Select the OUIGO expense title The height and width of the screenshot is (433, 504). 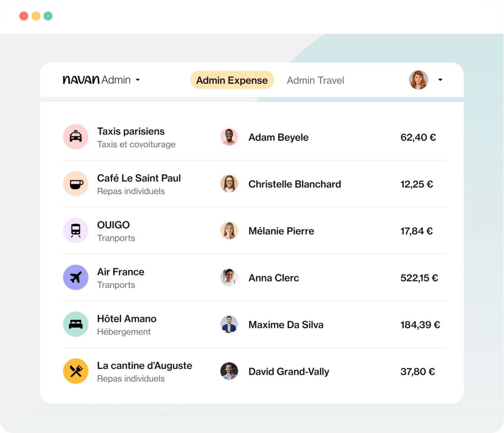(113, 225)
